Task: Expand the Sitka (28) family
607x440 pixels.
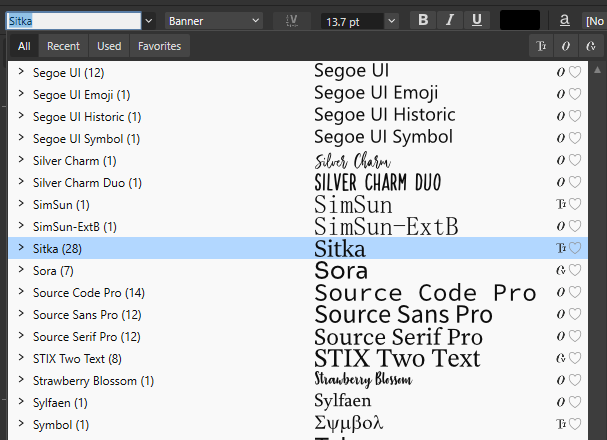Action: tap(21, 248)
